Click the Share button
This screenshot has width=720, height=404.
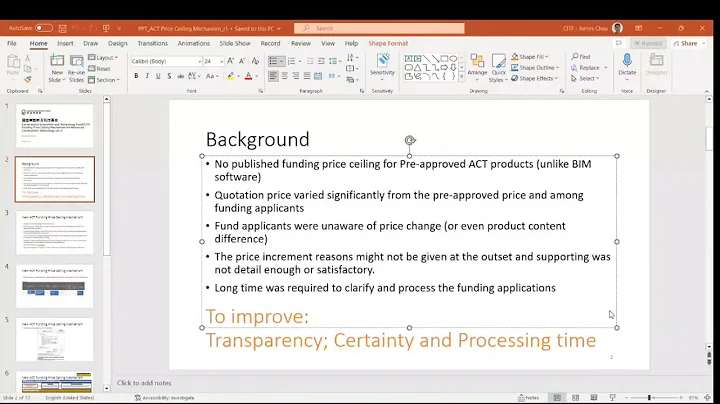click(x=688, y=43)
